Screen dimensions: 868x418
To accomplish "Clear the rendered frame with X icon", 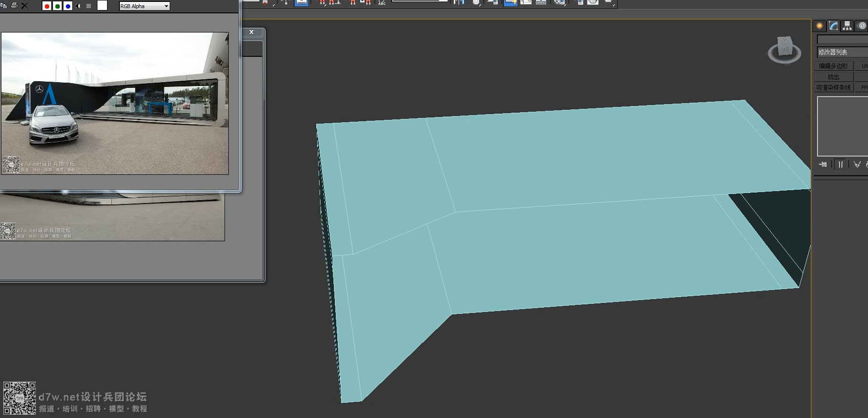I will point(25,6).
